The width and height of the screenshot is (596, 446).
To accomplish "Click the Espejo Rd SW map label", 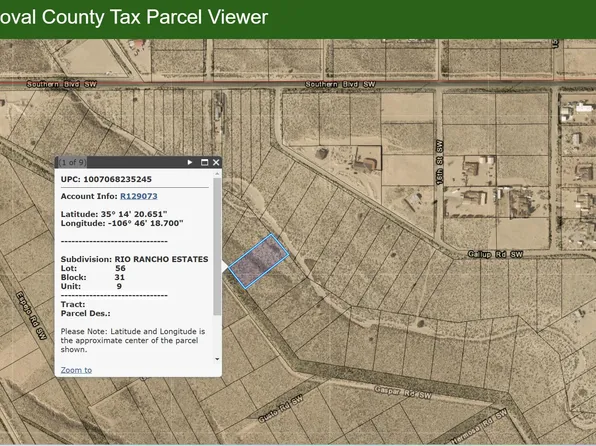I will coord(32,315).
